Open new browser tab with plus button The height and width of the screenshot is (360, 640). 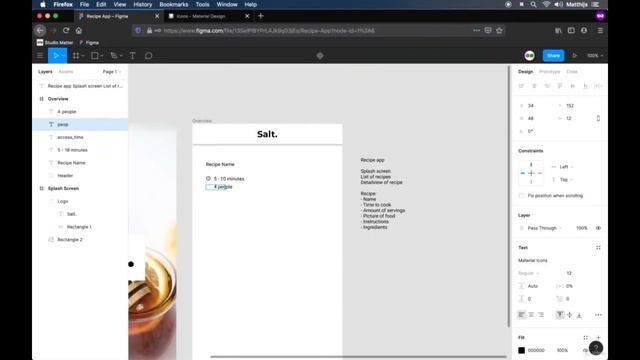point(261,16)
